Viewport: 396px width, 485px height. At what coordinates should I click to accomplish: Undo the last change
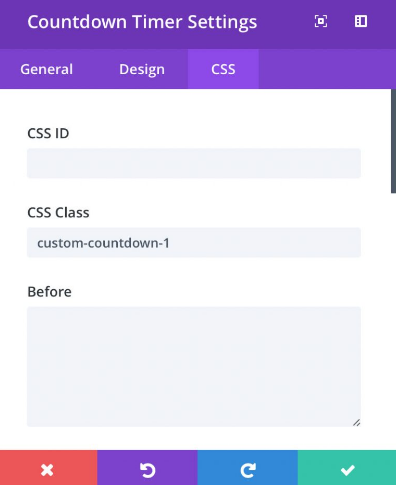tap(147, 468)
